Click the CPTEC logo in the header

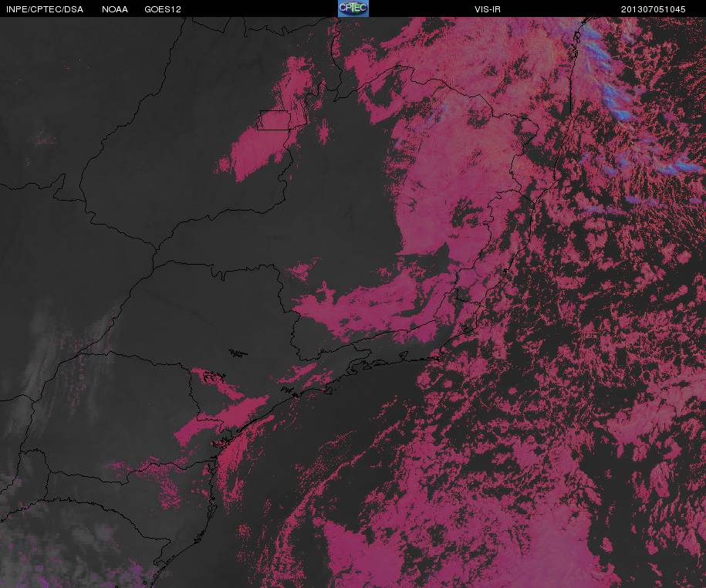click(x=353, y=8)
